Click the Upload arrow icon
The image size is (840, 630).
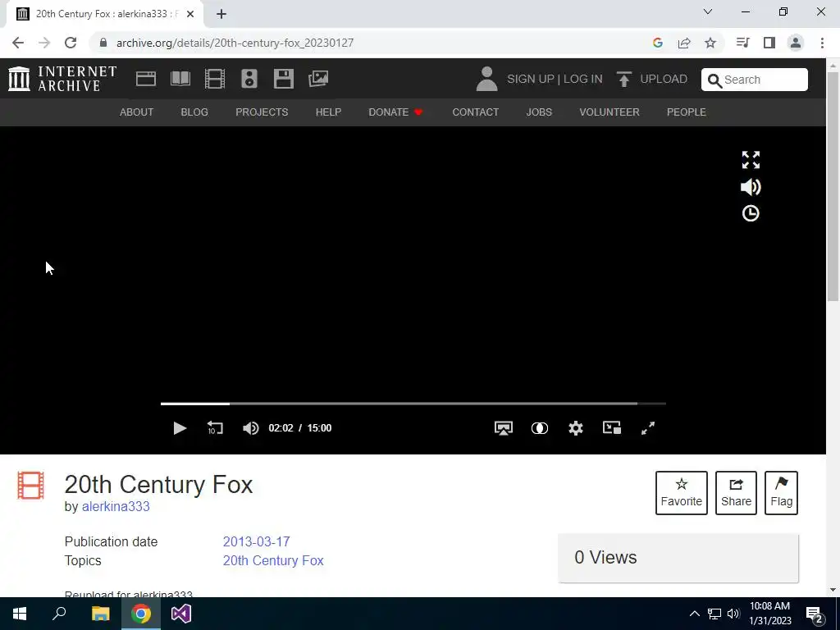(623, 79)
